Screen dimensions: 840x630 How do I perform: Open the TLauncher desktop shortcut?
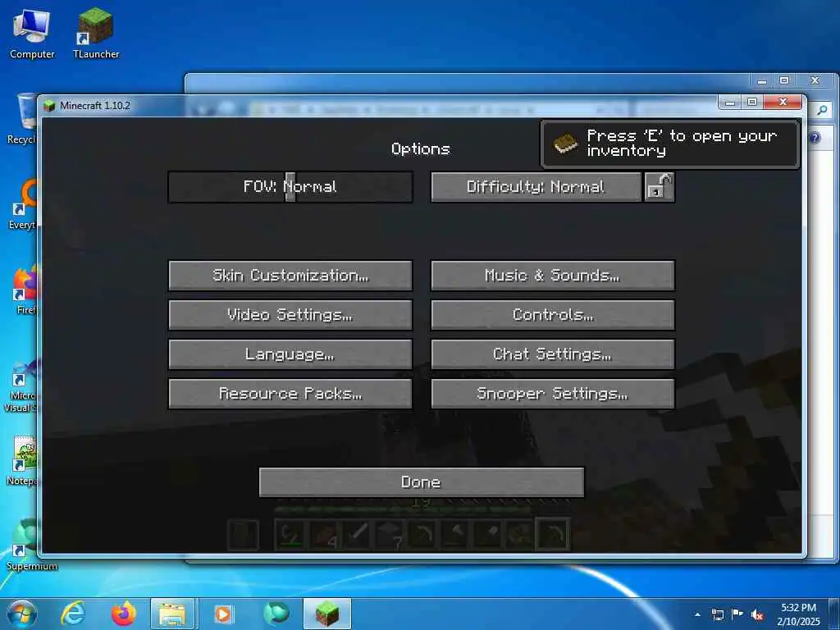pyautogui.click(x=96, y=34)
